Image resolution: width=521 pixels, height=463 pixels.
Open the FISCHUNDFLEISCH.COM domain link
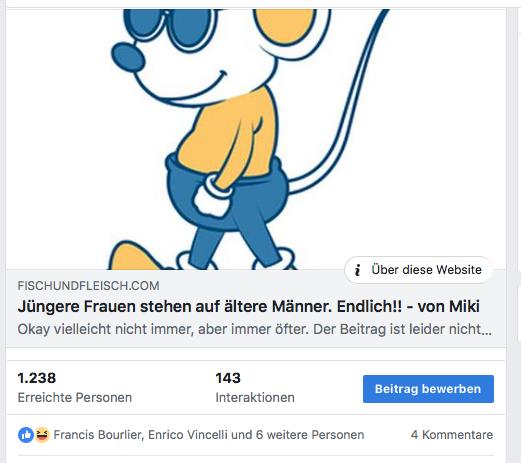coord(88,286)
